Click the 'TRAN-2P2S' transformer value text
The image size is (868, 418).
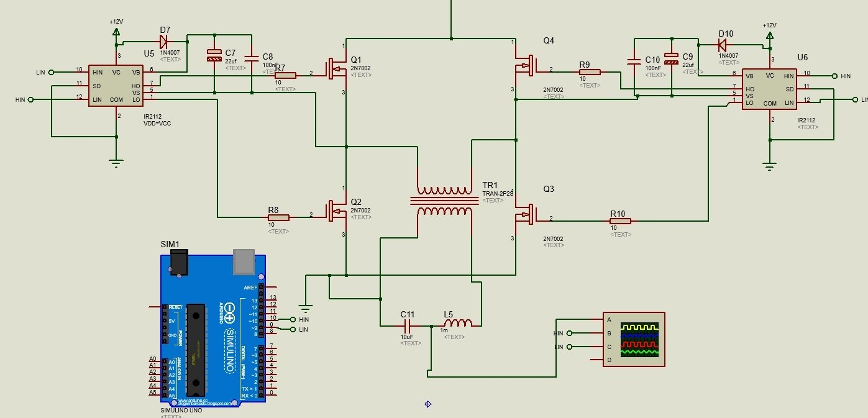[x=498, y=194]
